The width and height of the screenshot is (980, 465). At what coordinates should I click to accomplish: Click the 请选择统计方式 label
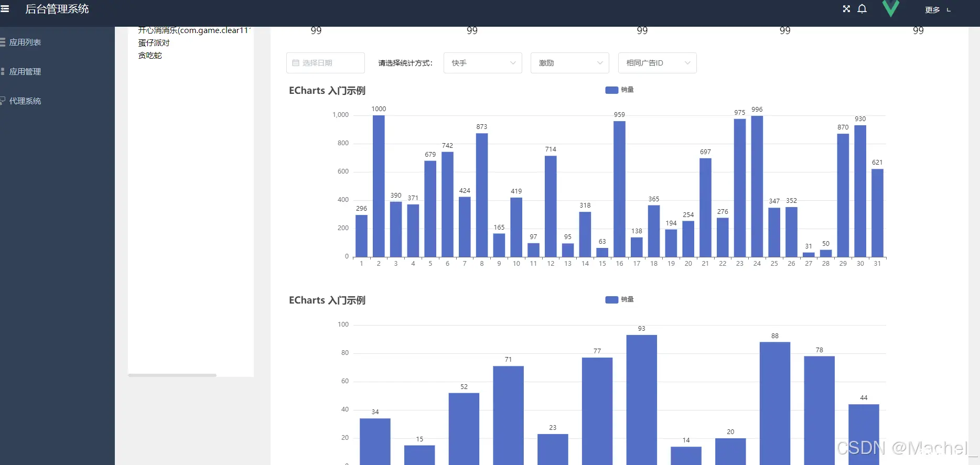click(405, 63)
